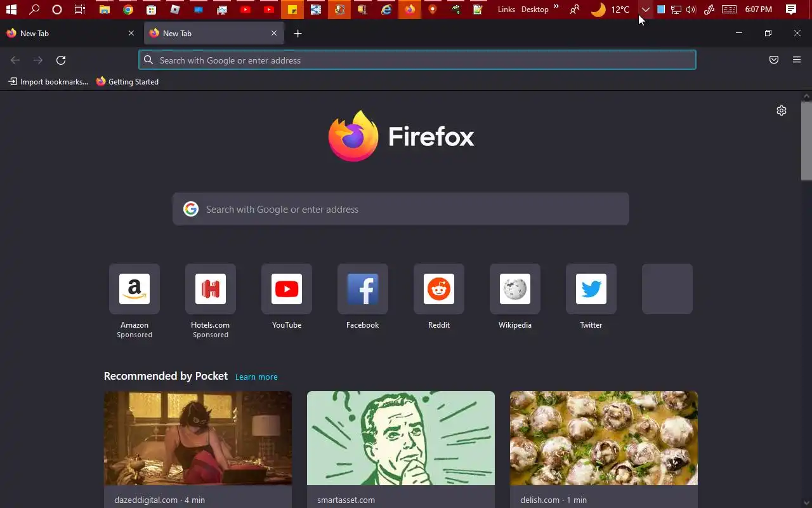The image size is (812, 508).
Task: Click the address bar
Action: coord(417,60)
